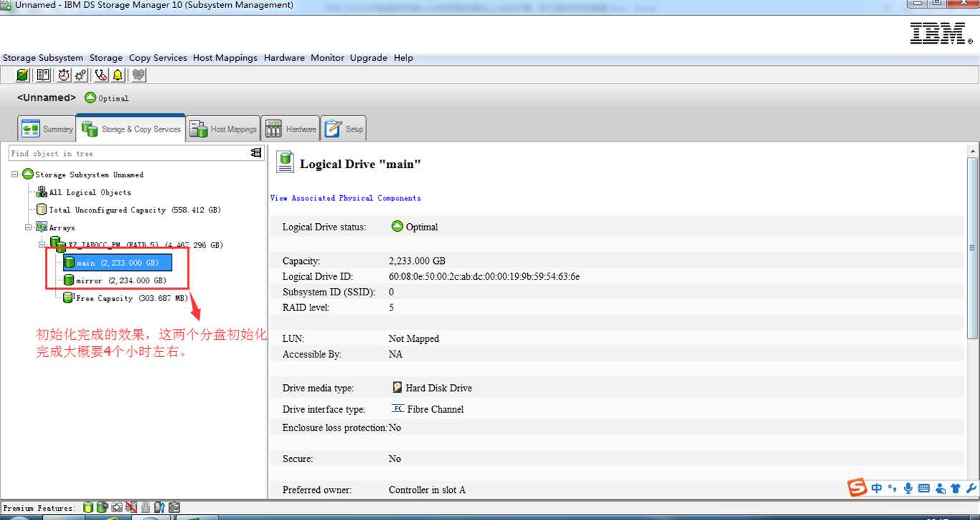980x520 pixels.
Task: Click the wrench settings icon in IME bar
Action: [x=971, y=489]
